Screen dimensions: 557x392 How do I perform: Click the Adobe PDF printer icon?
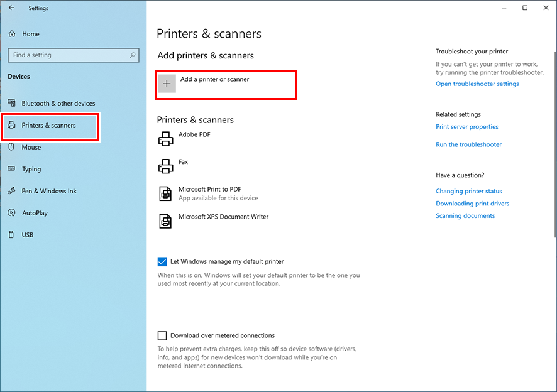point(165,138)
